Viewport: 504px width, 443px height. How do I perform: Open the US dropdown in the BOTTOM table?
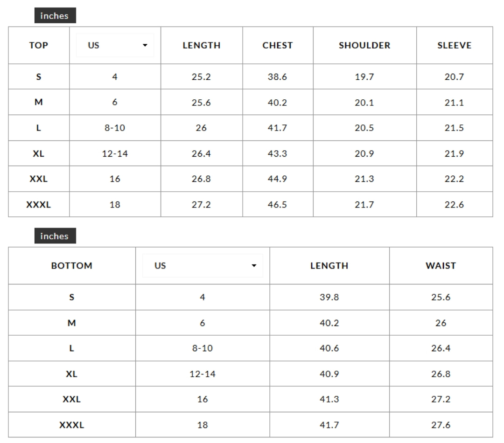coord(203,266)
